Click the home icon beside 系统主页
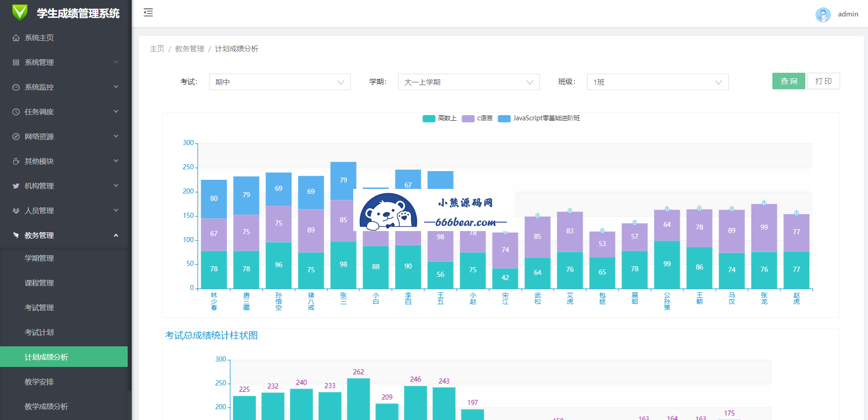The height and width of the screenshot is (420, 868). [x=16, y=38]
